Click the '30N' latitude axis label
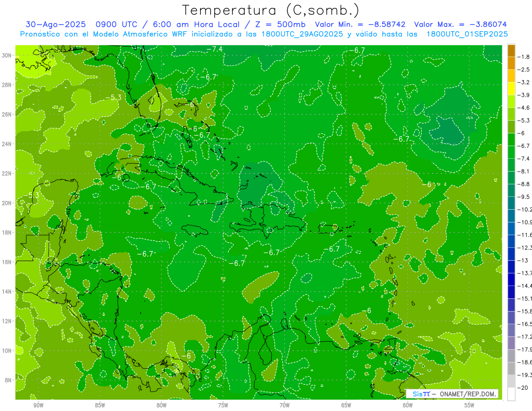The width and height of the screenshot is (532, 411). (x=7, y=55)
